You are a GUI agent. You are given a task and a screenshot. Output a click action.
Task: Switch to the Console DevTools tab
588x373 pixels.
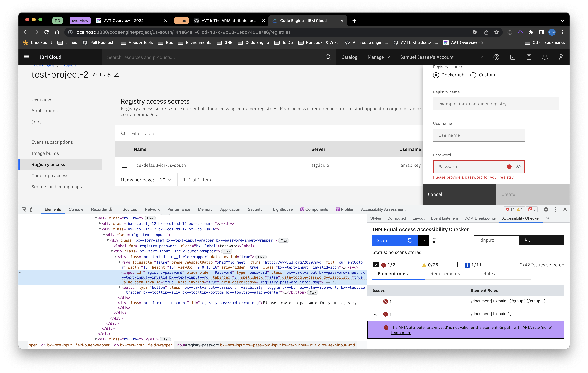[76, 209]
